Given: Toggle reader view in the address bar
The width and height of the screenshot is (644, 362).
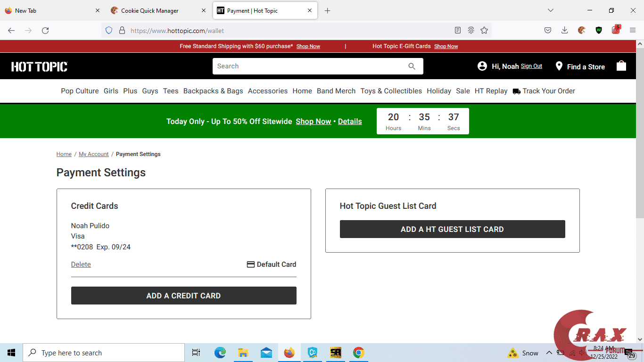Looking at the screenshot, I should 457,31.
